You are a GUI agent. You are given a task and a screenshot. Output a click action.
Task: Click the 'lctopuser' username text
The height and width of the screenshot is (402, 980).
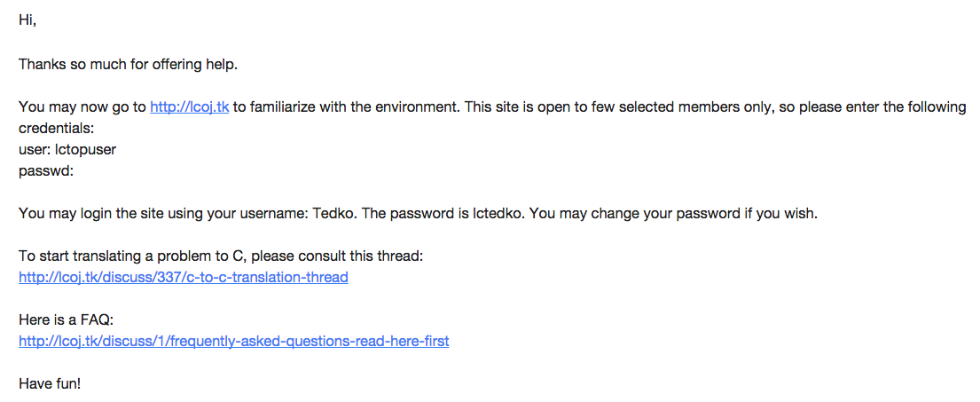tap(86, 150)
